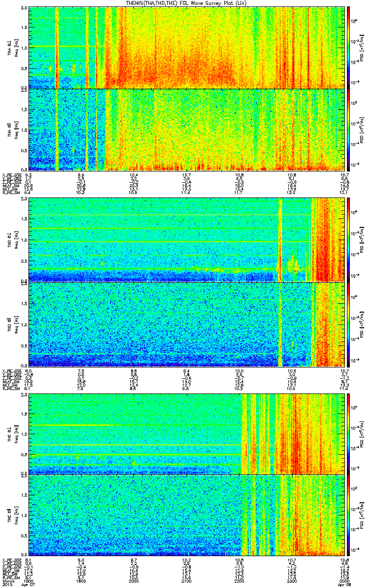The width and height of the screenshot is (368, 588).
Task: Click the 'THD BL freq [Hz]' axis label
Action: pos(13,240)
